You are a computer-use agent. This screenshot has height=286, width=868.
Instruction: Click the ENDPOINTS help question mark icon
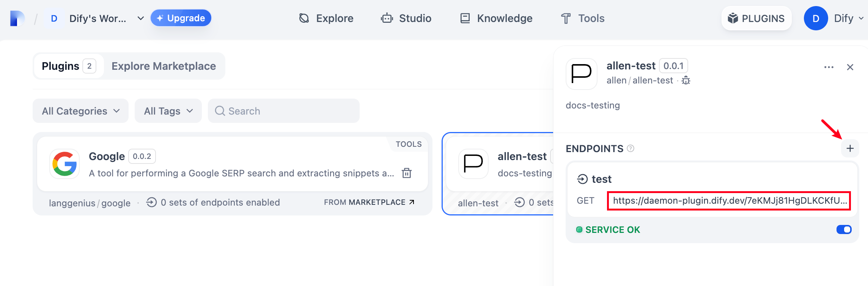point(631,148)
